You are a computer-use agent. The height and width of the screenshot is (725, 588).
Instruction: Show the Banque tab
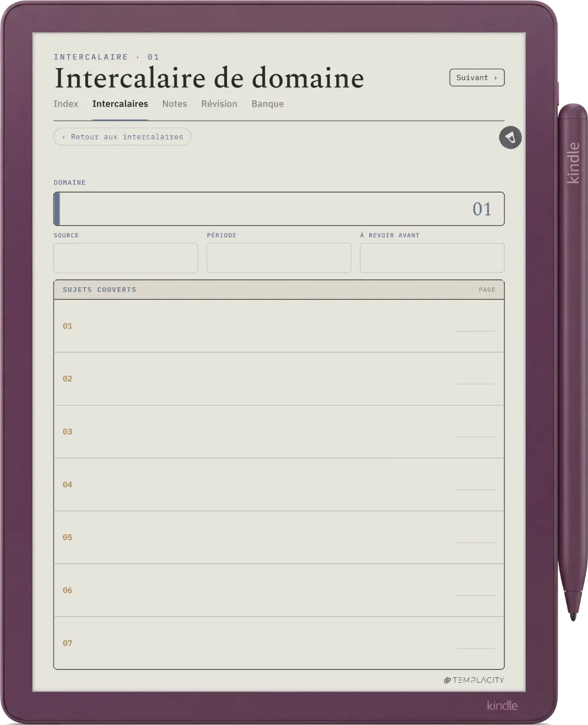coord(268,104)
